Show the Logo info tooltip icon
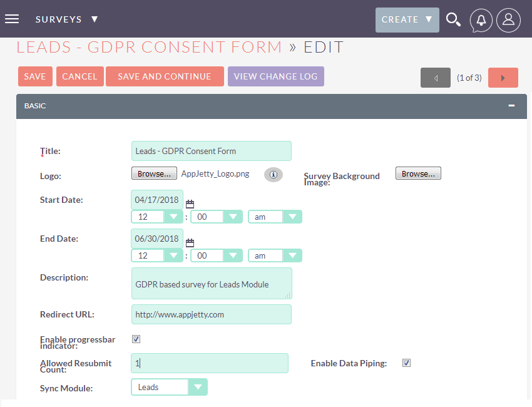This screenshot has width=532, height=407. tap(274, 175)
